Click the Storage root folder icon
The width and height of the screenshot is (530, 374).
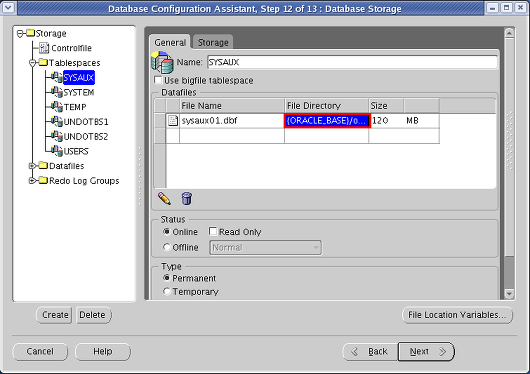pos(31,33)
